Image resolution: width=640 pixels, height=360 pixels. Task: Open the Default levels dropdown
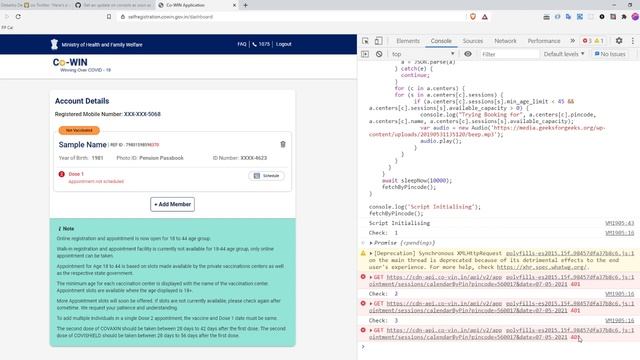pyautogui.click(x=564, y=54)
